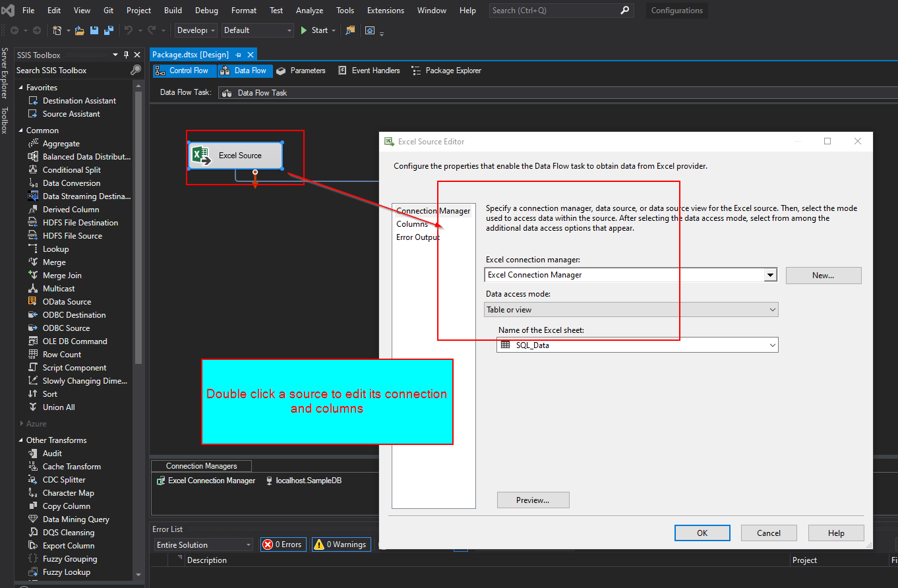Select the OData Source icon
The image size is (898, 588).
coord(33,302)
